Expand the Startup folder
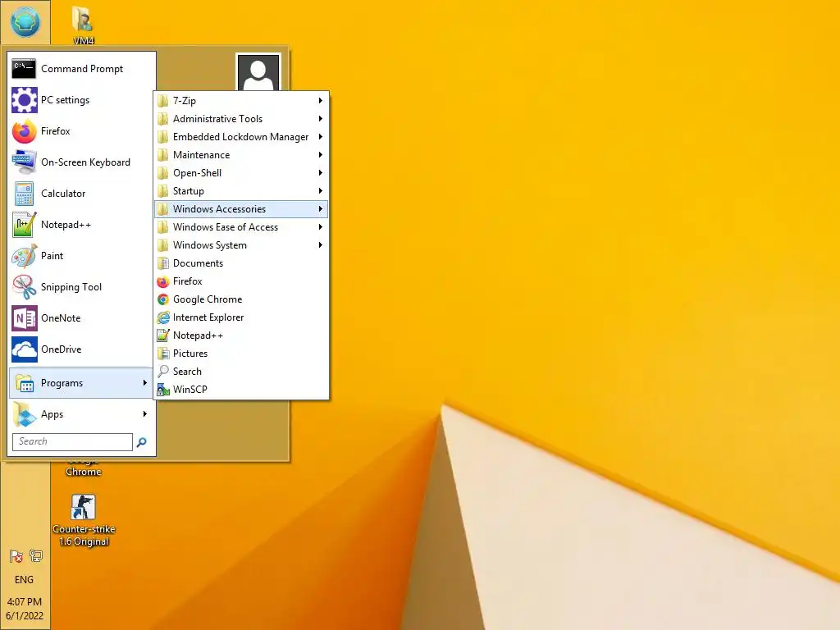The image size is (840, 630). coord(241,191)
